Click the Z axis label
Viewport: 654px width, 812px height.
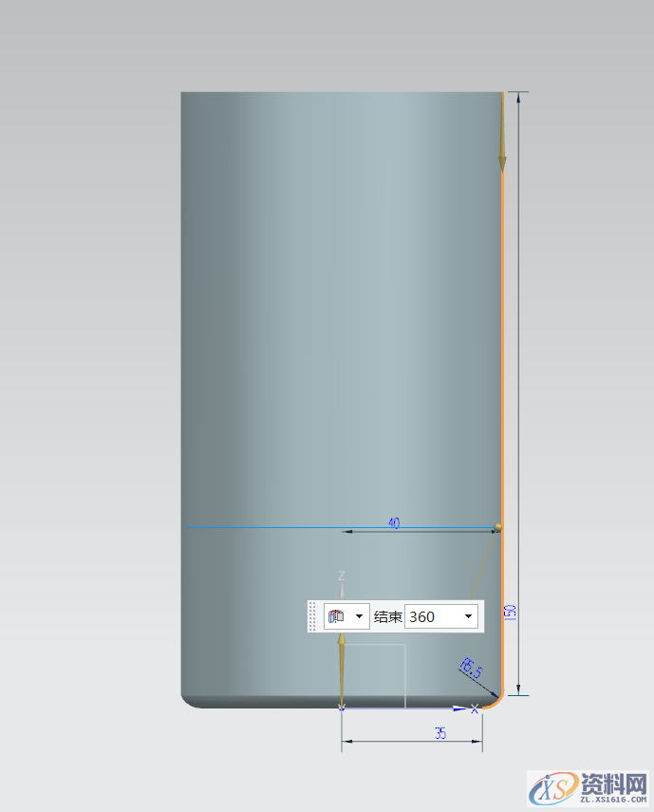tap(342, 576)
